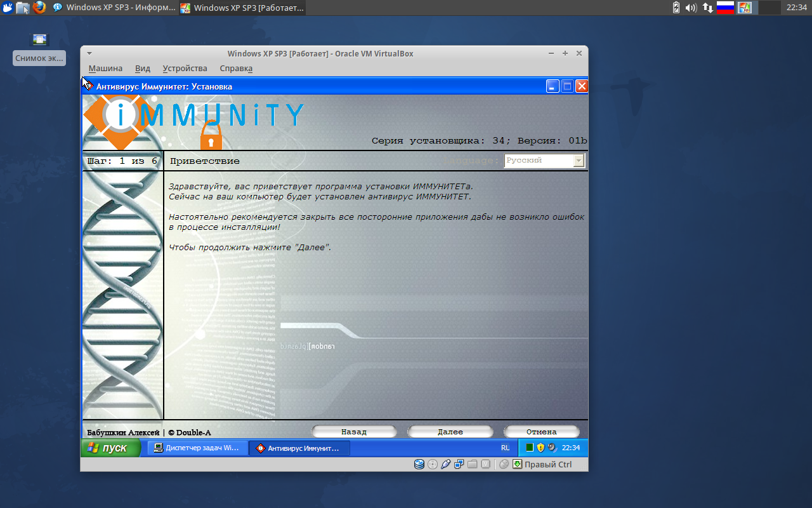Click the Антивирус Иммунит... taskbar button
812x508 pixels.
click(x=299, y=448)
